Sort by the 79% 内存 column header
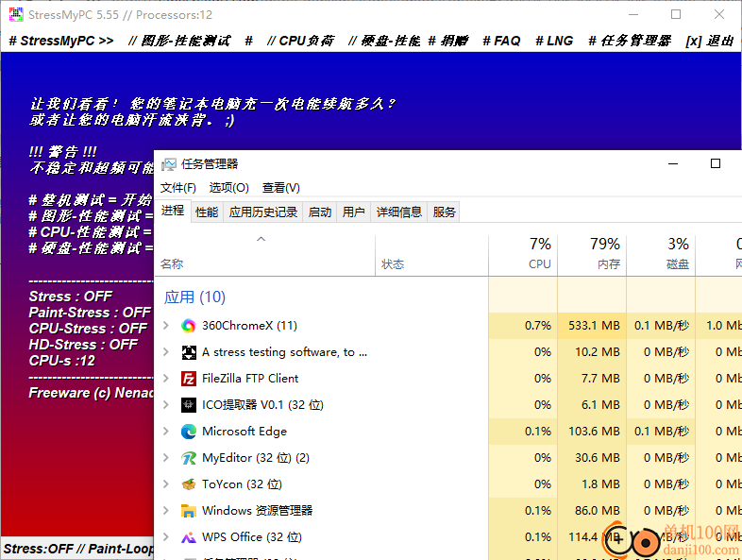The image size is (742, 560). (x=592, y=256)
